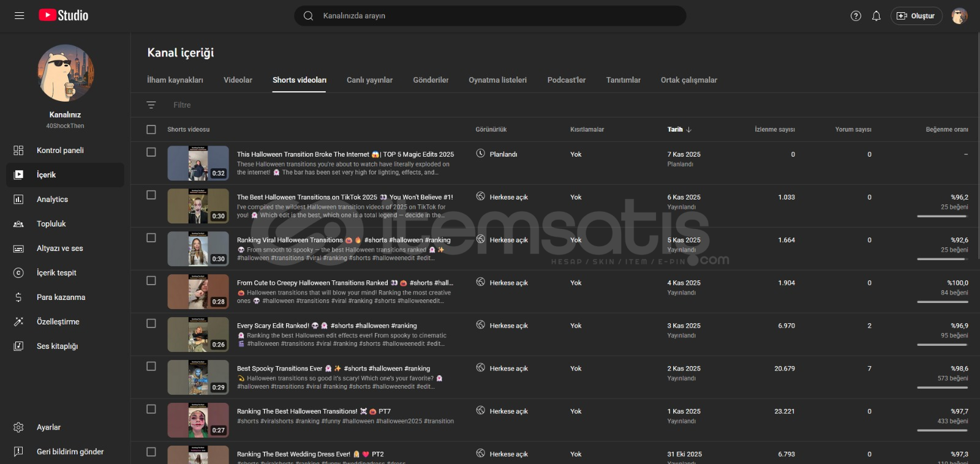980x464 pixels.
Task: Switch to the Videolar tab
Action: [x=238, y=80]
